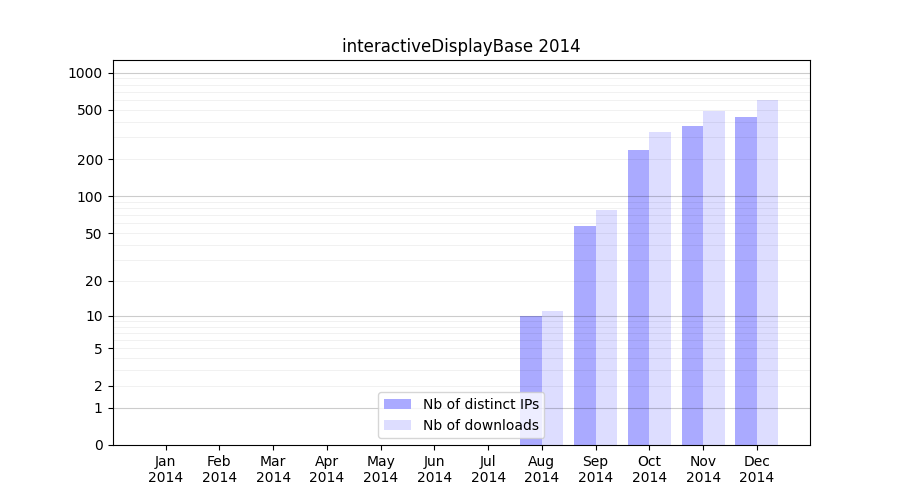Click the '1000' y-axis tick label
This screenshot has width=900, height=500.
85,73
